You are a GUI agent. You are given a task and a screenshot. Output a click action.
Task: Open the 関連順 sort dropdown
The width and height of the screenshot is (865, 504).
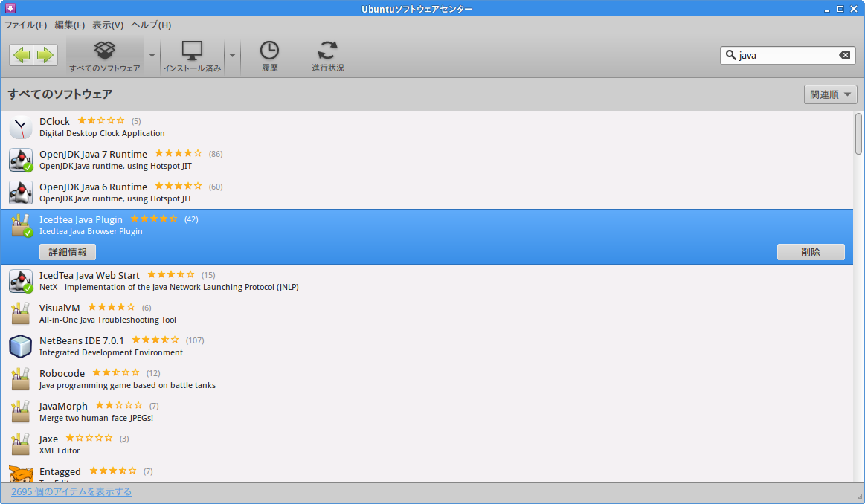click(x=829, y=94)
